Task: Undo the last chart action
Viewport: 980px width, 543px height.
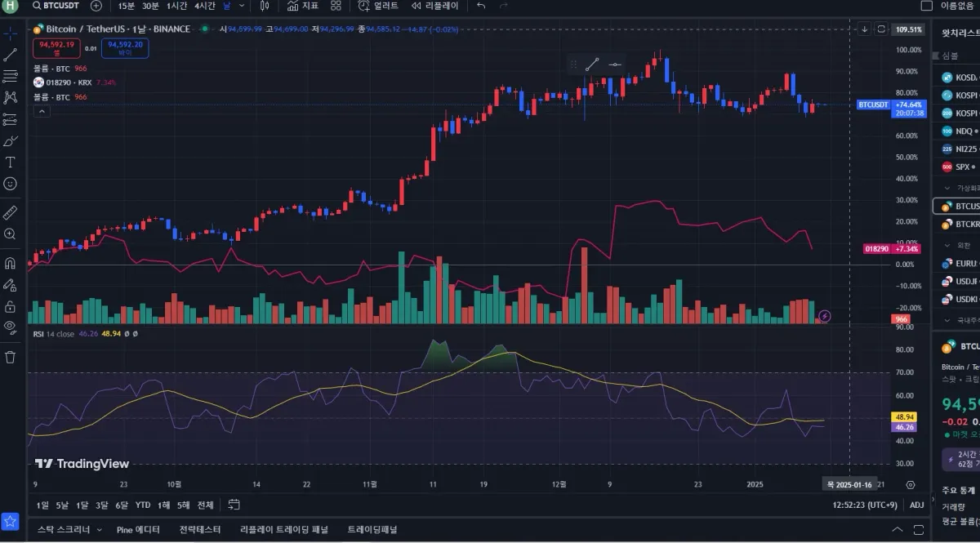Action: click(x=481, y=6)
